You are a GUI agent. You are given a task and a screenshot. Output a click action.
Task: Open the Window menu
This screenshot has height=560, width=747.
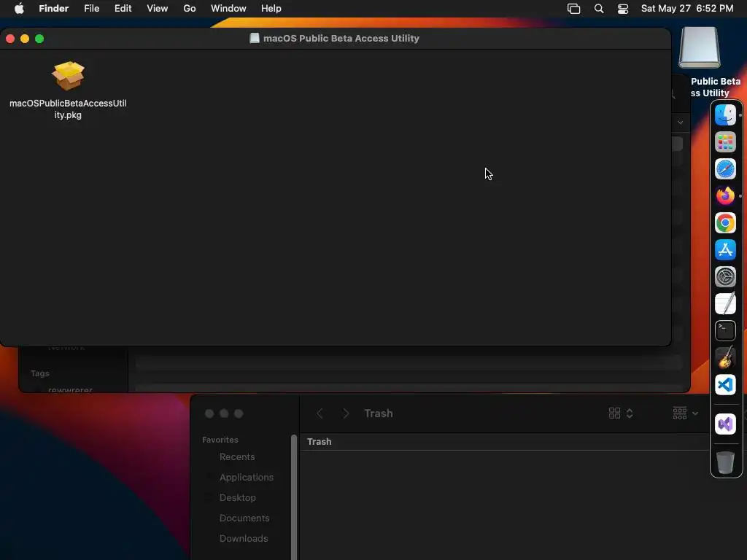pos(228,9)
